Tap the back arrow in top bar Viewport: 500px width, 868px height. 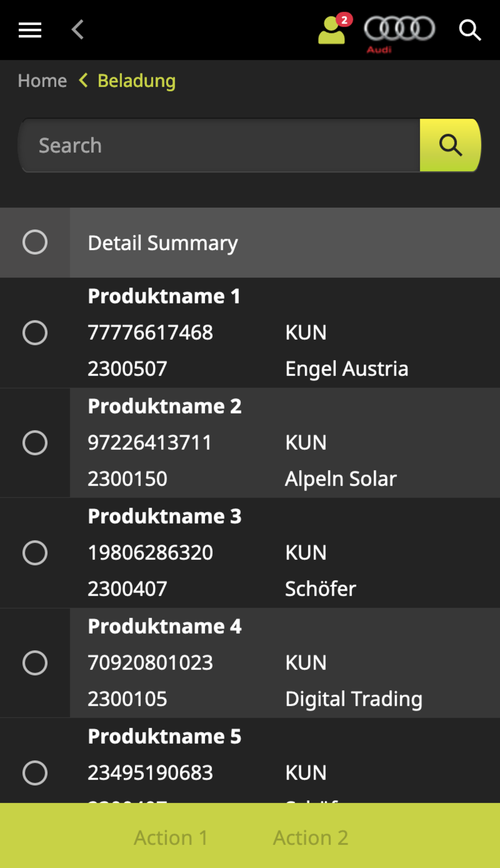point(78,30)
